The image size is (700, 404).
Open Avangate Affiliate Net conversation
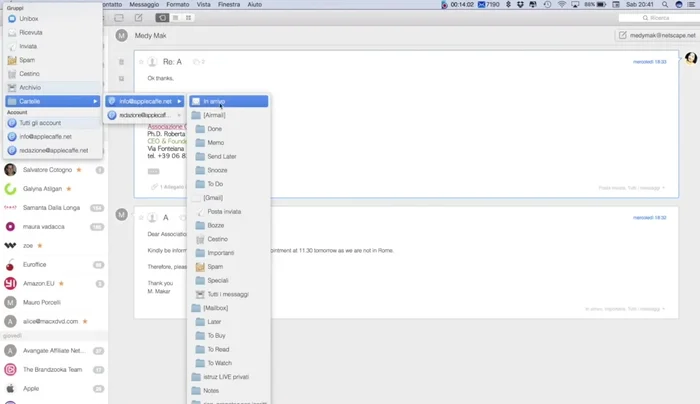tap(54, 351)
